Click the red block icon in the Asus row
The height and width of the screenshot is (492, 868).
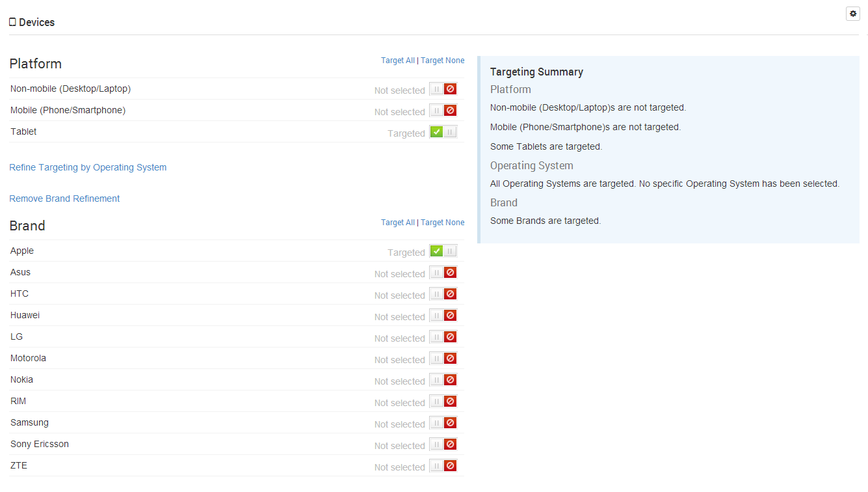coord(450,273)
